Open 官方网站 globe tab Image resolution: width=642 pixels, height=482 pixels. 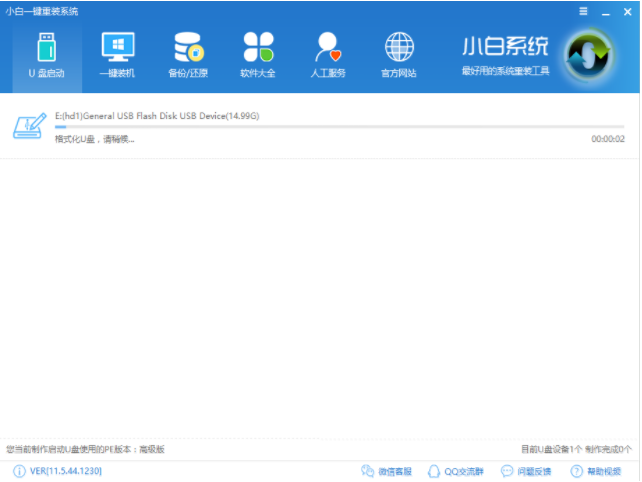point(399,55)
